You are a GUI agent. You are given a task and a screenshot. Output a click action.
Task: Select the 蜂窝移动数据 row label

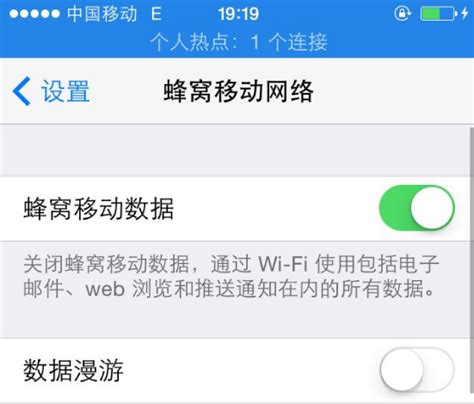99,209
